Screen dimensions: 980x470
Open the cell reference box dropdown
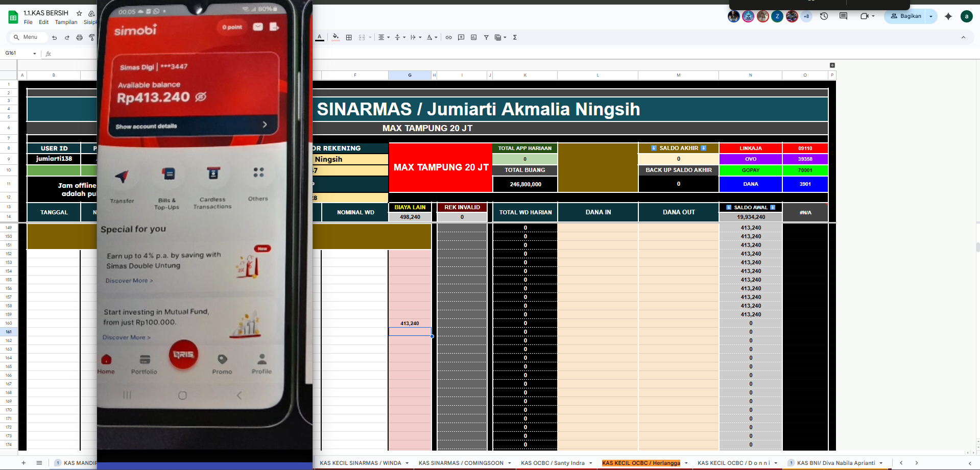(35, 54)
